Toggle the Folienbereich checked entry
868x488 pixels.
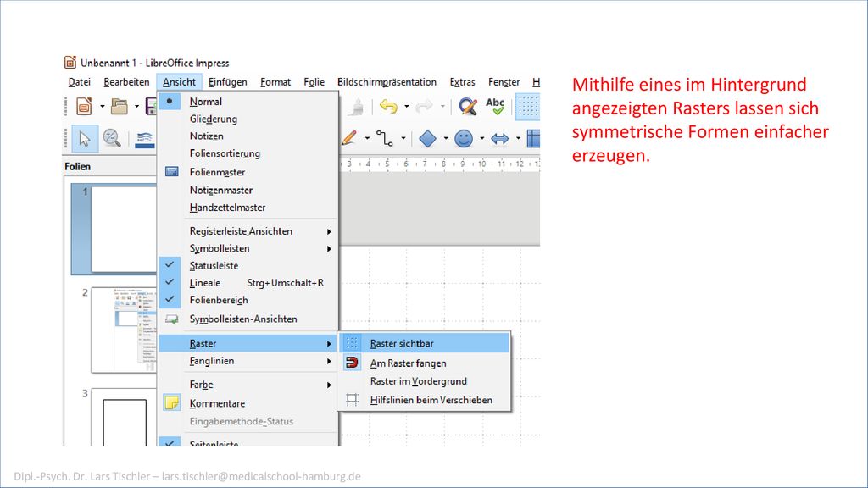(248, 300)
